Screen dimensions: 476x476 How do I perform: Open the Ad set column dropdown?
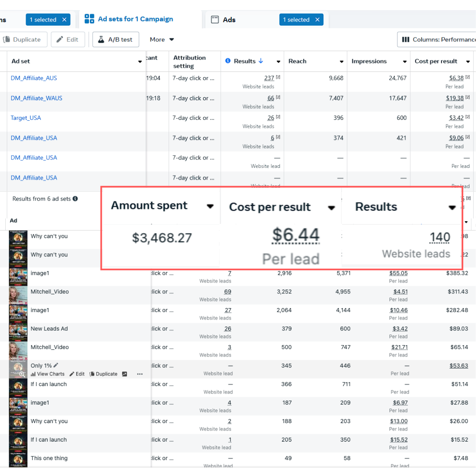point(140,62)
